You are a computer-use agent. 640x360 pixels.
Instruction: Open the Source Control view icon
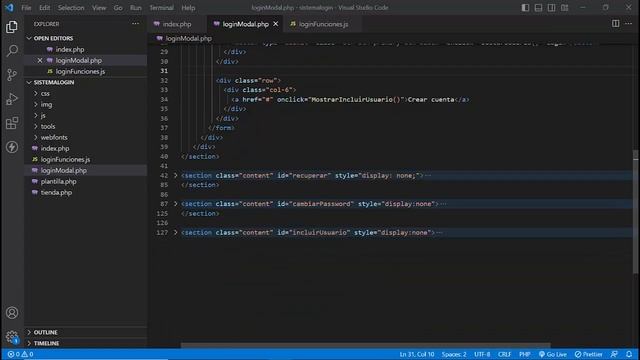[x=12, y=75]
